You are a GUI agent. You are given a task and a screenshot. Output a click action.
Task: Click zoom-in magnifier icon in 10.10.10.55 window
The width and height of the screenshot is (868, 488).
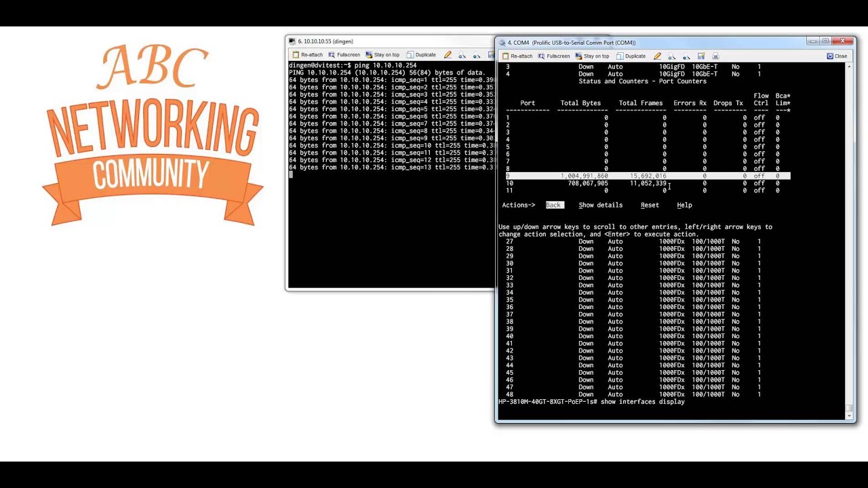[x=462, y=55]
